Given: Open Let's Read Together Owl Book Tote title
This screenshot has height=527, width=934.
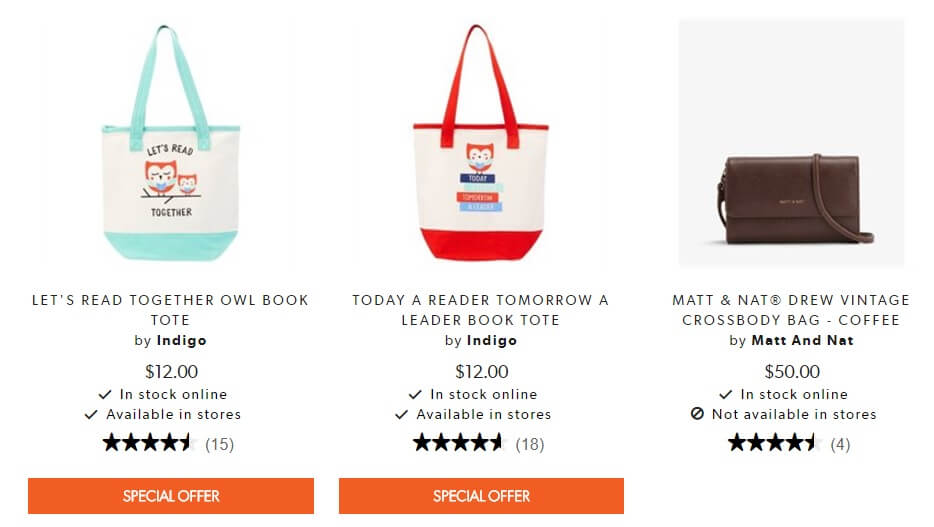Looking at the screenshot, I should click(170, 310).
